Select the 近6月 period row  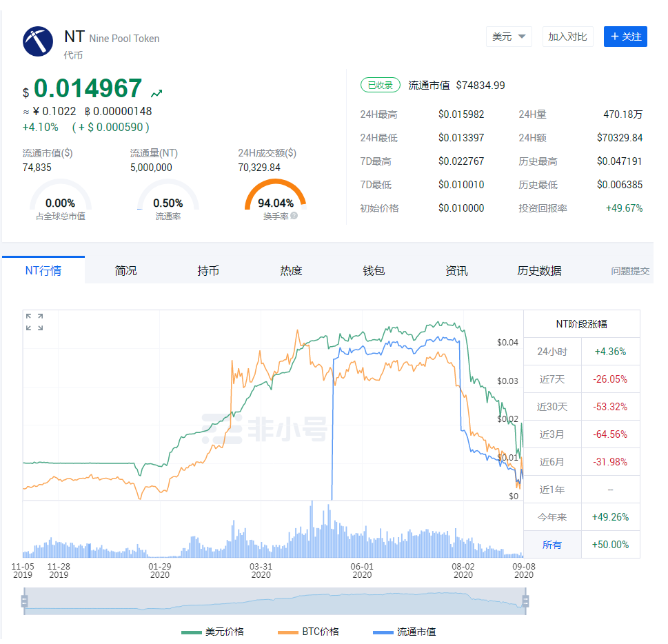point(582,461)
